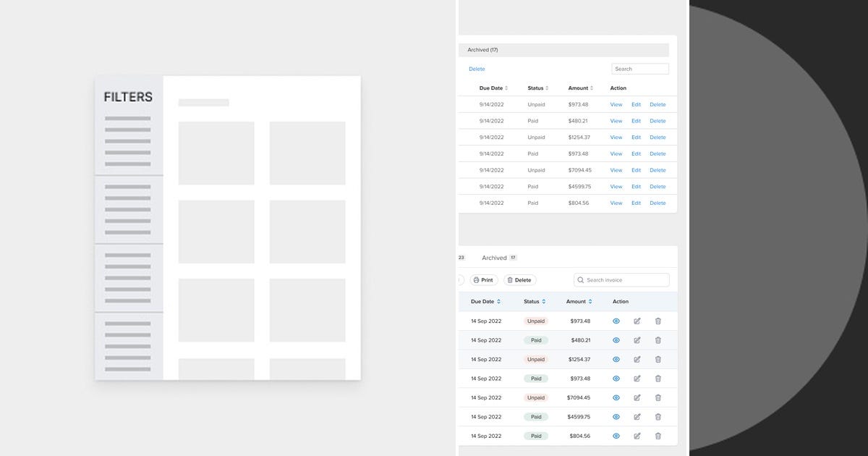Click the blue Delete link above the top table
868x456 pixels.
pyautogui.click(x=477, y=68)
